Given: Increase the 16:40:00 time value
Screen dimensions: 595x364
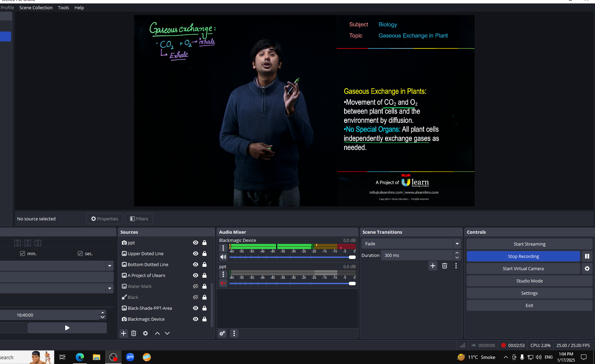Looking at the screenshot, I should (102, 312).
